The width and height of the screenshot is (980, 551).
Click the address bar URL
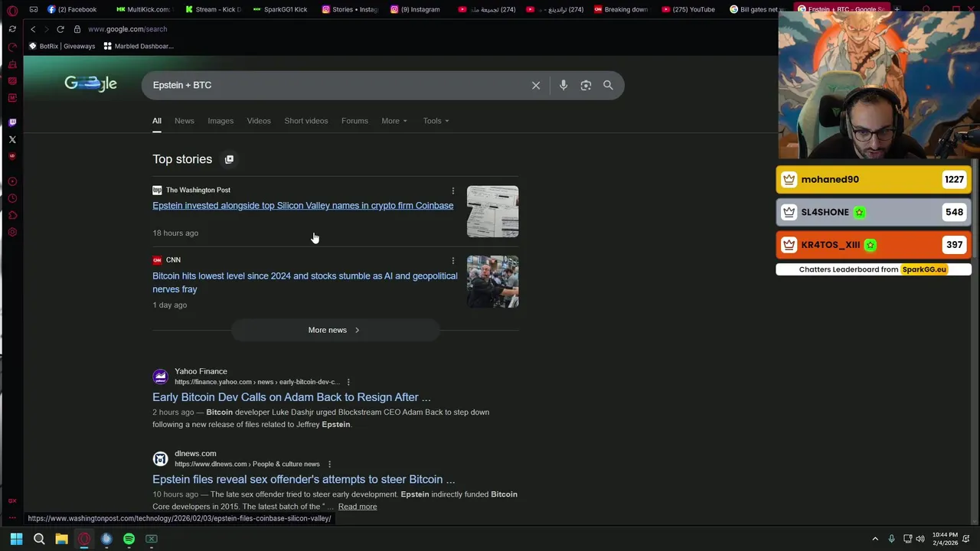coord(127,29)
